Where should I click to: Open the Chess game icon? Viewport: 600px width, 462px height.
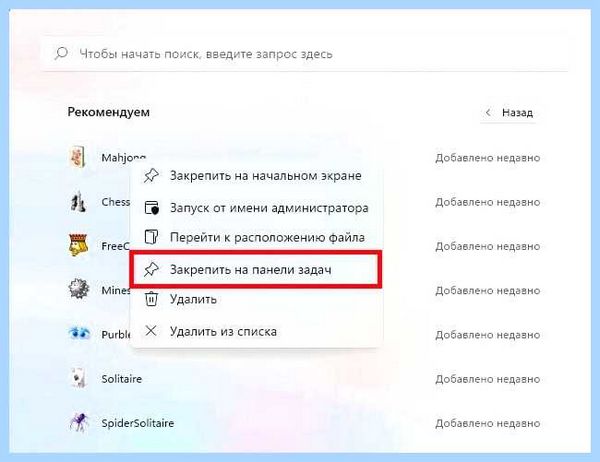(79, 202)
